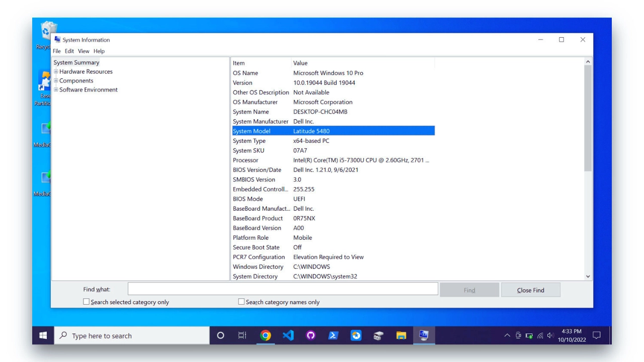Select the BIOS Version/Date row

coord(333,169)
